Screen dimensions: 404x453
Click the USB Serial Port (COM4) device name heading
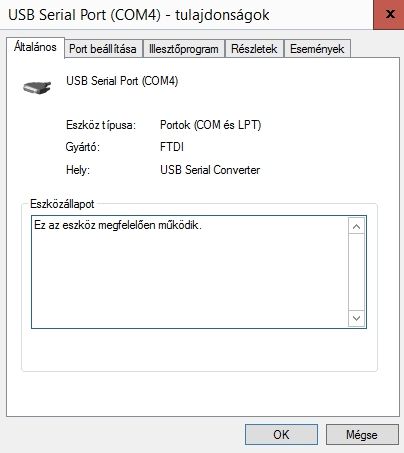pyautogui.click(x=122, y=81)
